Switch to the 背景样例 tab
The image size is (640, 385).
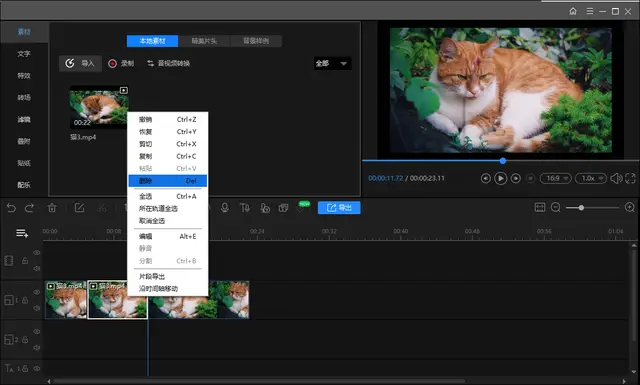click(x=256, y=41)
